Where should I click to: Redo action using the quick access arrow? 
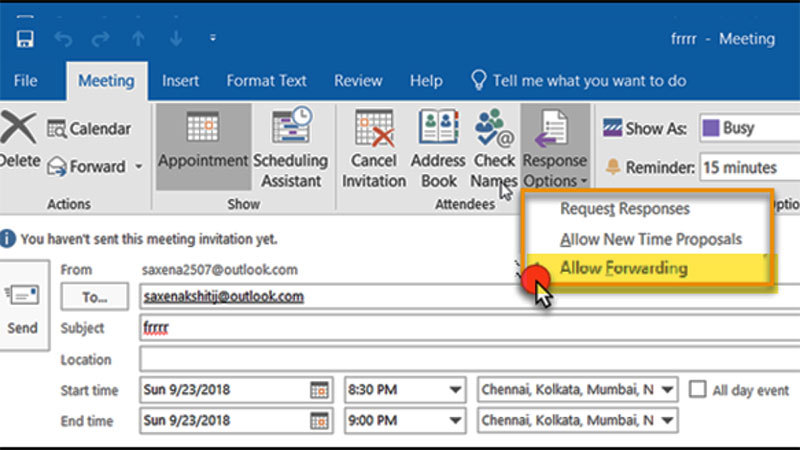[101, 39]
